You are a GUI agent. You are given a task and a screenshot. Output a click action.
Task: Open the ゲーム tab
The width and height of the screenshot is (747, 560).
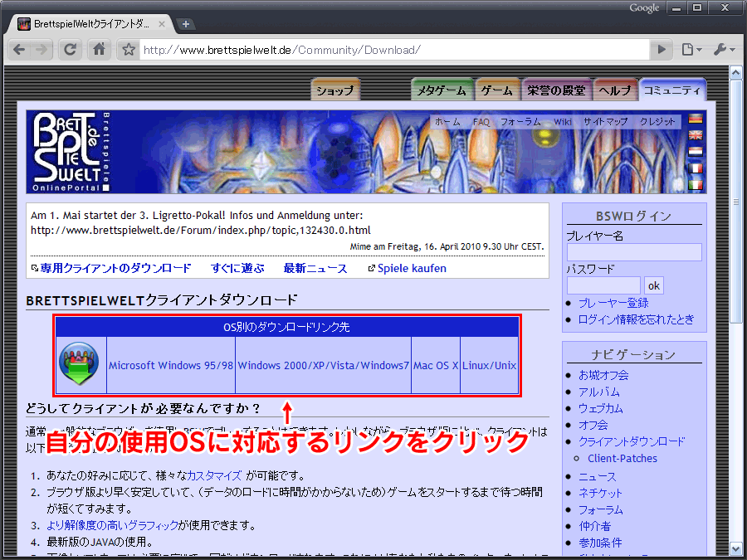coord(497,90)
